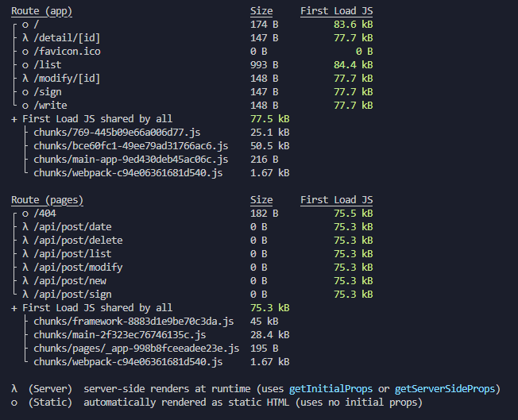Select the /404 route text
Viewport: 518px width, 420px height.
click(x=45, y=214)
